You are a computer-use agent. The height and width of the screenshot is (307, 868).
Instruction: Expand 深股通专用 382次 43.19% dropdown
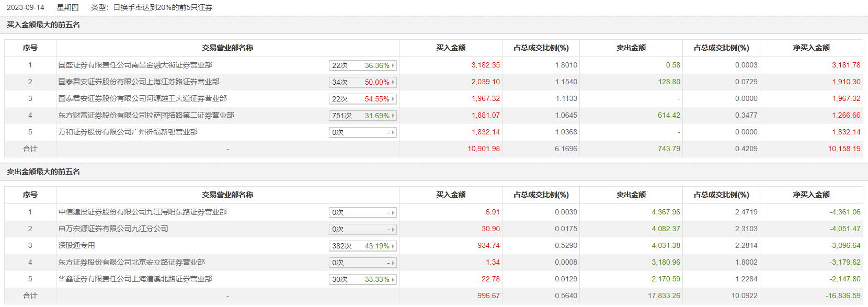click(362, 246)
